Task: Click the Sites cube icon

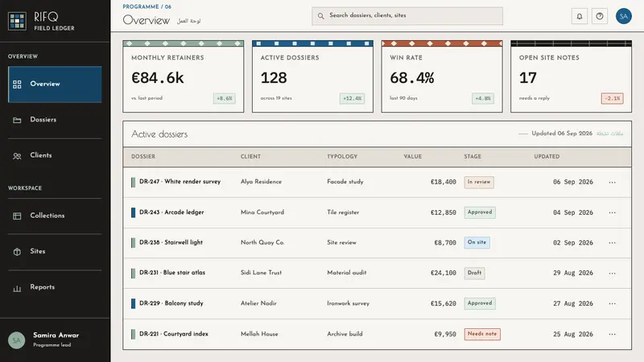Action: tap(17, 252)
